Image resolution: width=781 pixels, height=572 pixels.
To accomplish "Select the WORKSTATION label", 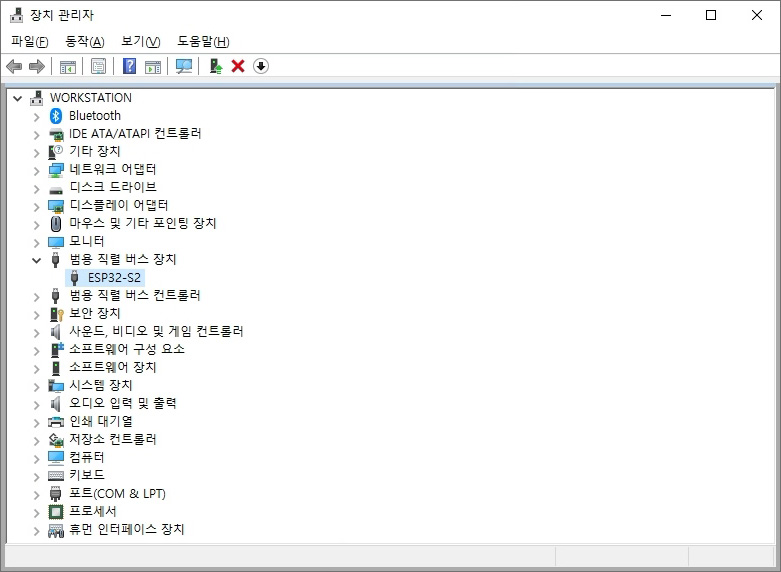I will click(91, 98).
